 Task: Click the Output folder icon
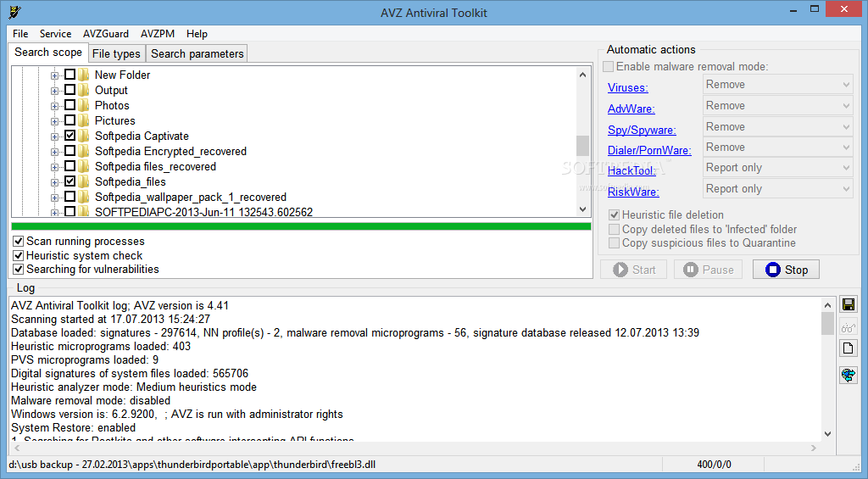point(84,90)
